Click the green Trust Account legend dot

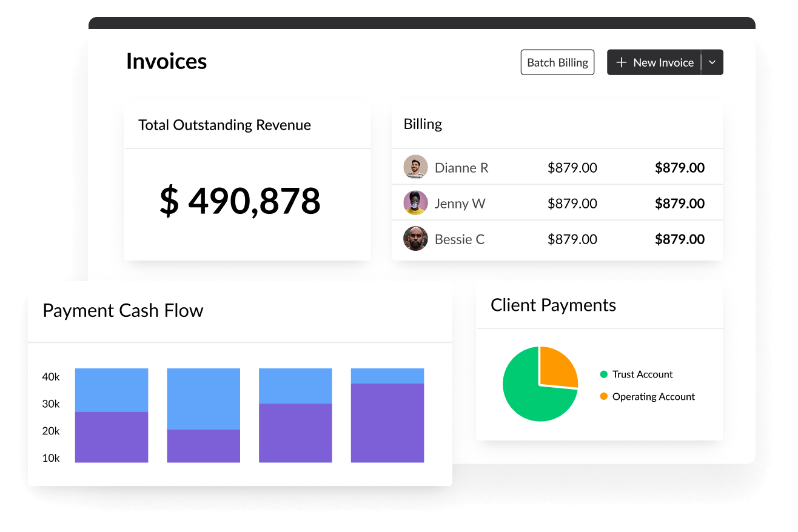coord(603,374)
